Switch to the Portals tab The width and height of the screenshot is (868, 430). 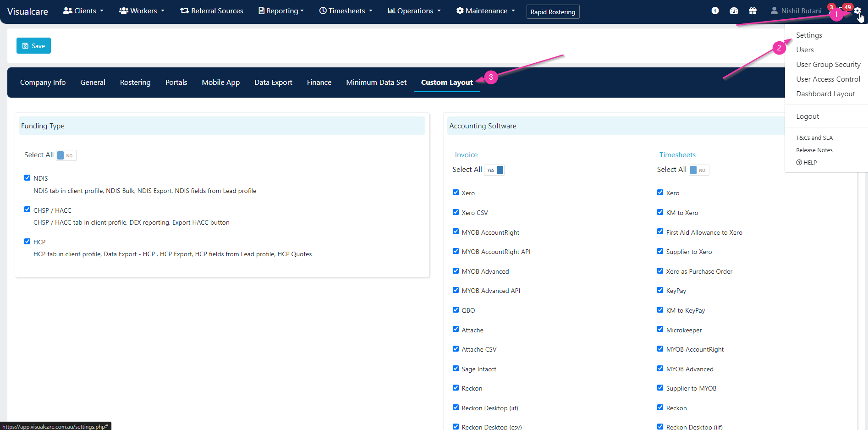point(176,83)
